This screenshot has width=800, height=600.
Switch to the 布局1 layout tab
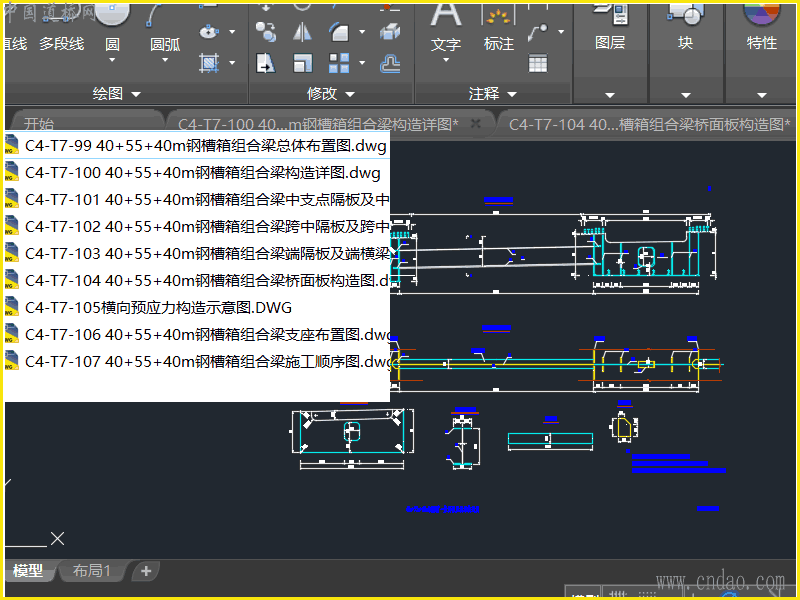(91, 571)
